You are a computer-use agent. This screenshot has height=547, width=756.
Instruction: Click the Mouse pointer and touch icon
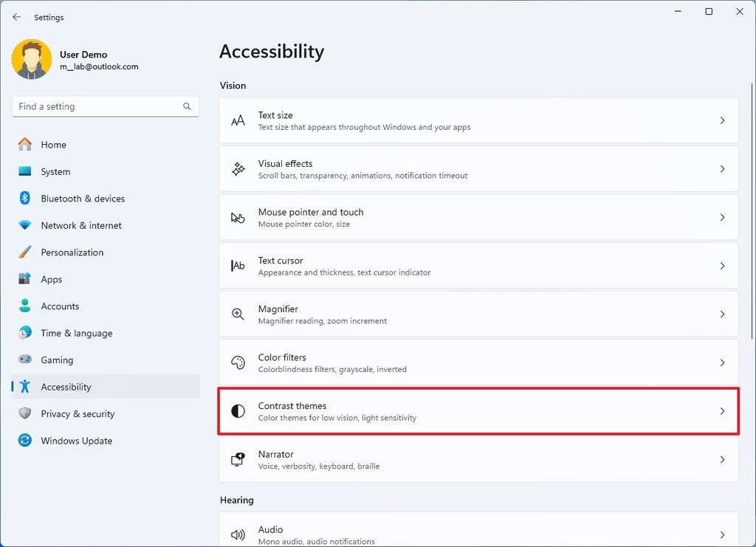tap(238, 218)
